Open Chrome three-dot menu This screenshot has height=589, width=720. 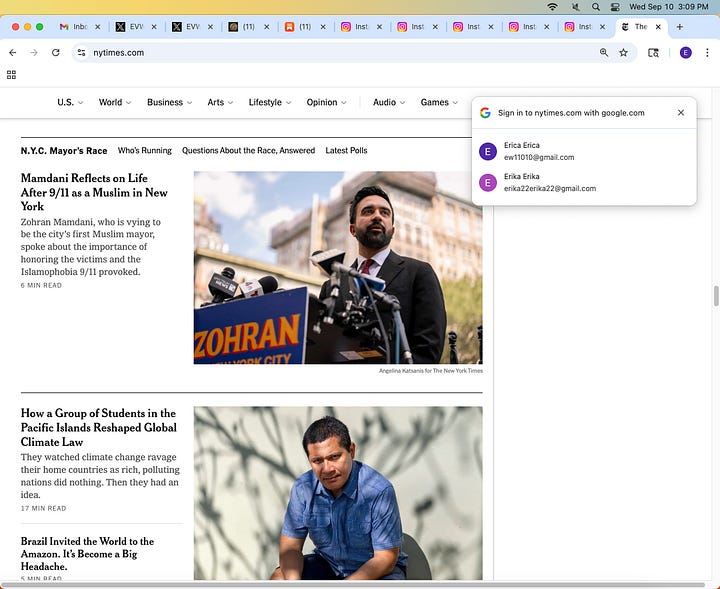click(707, 53)
